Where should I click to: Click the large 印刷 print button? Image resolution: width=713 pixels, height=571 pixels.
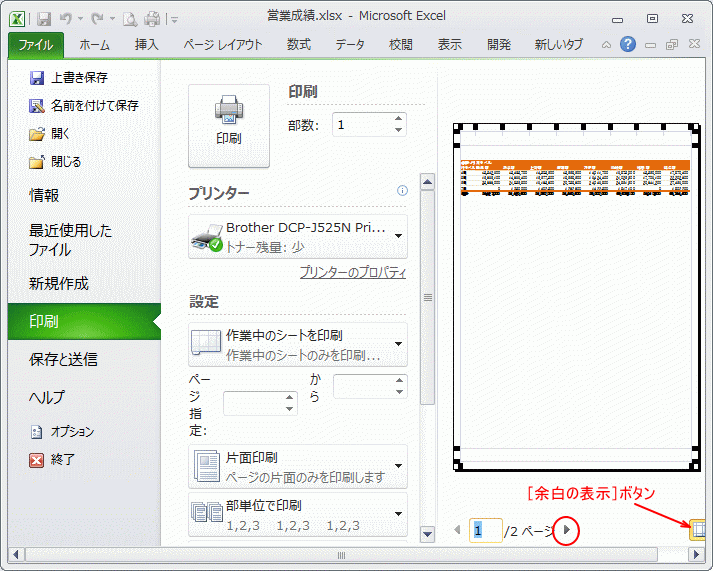[x=229, y=126]
